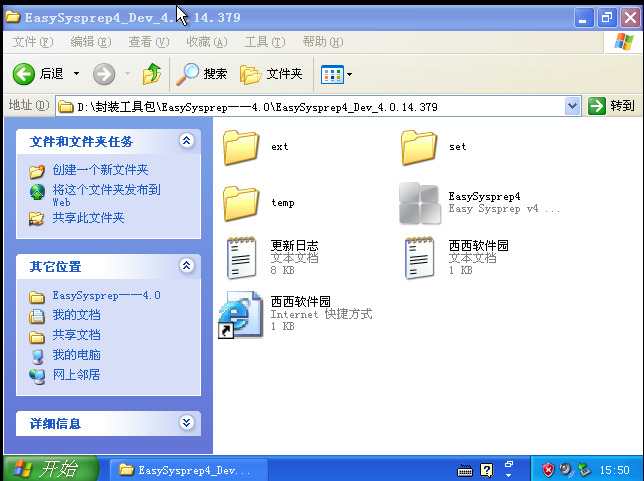
Task: Open the views dropdown in toolbar
Action: [336, 74]
